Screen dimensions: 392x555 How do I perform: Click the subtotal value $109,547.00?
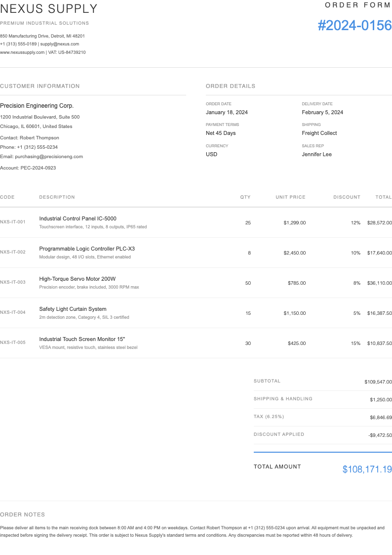[378, 382]
